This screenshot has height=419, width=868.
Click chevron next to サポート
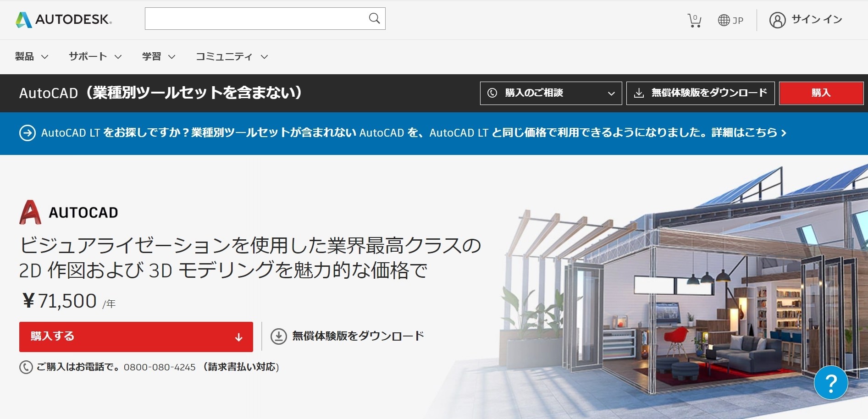118,57
